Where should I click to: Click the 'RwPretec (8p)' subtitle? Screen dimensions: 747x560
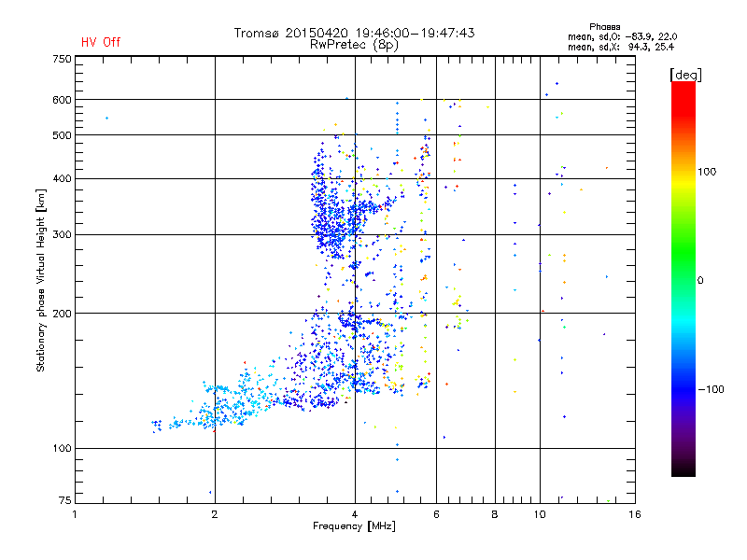click(354, 45)
